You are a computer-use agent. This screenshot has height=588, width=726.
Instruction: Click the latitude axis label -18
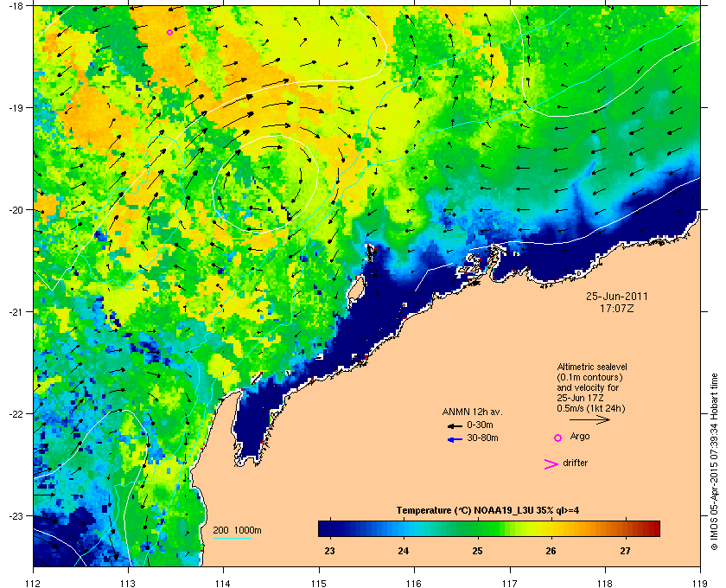[16, 5]
